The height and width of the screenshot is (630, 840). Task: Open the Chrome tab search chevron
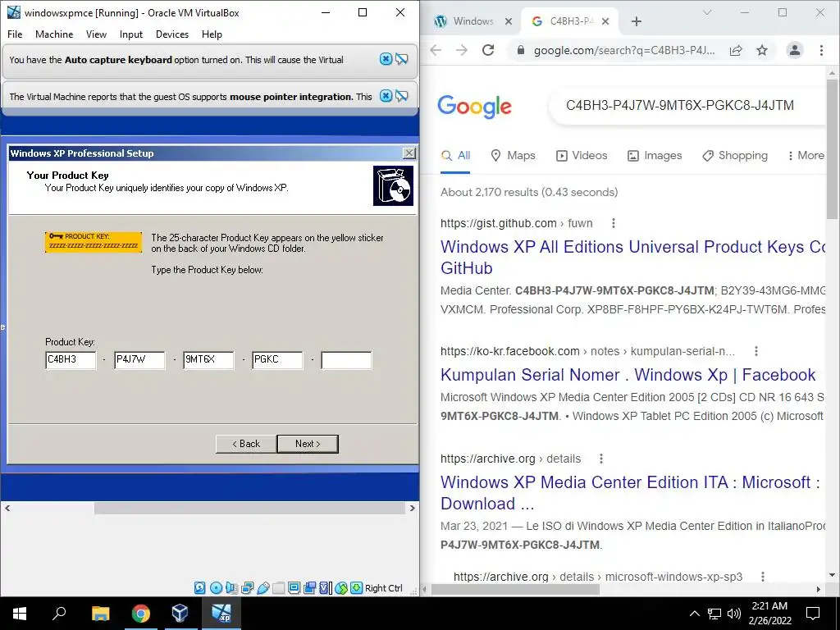pyautogui.click(x=707, y=12)
